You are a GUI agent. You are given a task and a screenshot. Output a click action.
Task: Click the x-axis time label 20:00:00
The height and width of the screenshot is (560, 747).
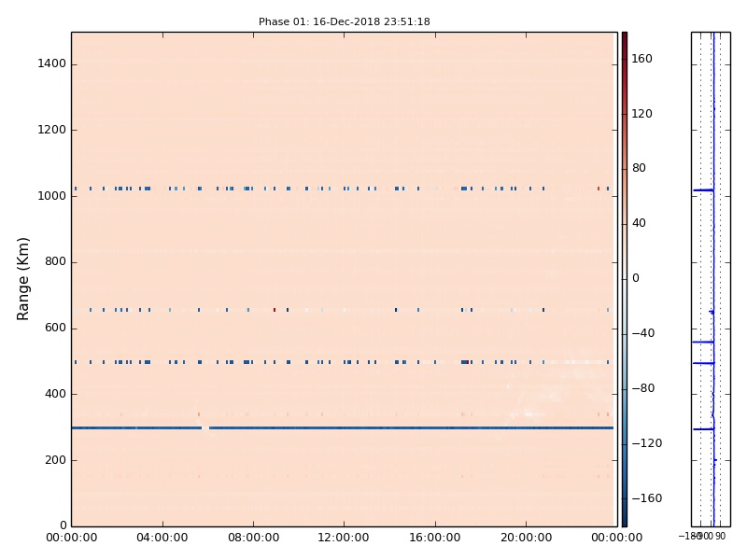tap(526, 538)
